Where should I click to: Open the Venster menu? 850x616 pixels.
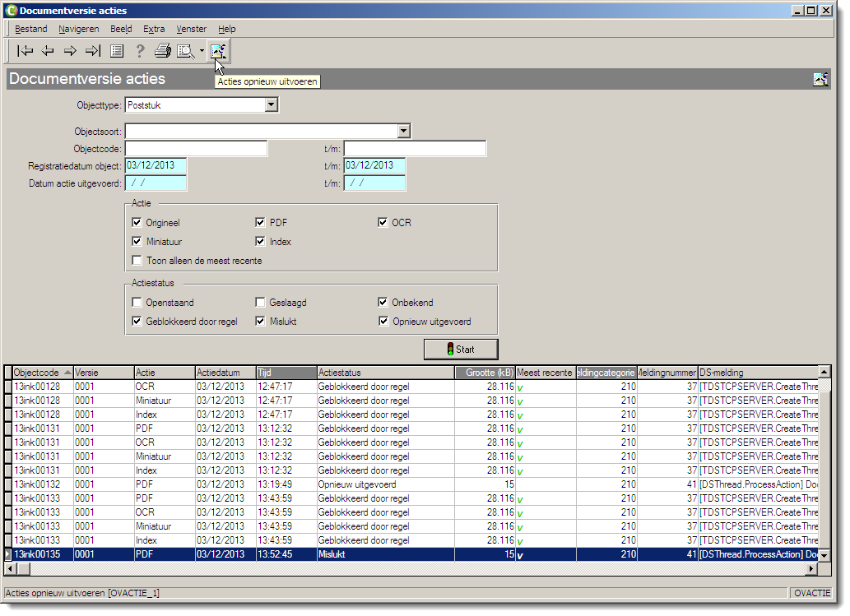click(x=192, y=29)
